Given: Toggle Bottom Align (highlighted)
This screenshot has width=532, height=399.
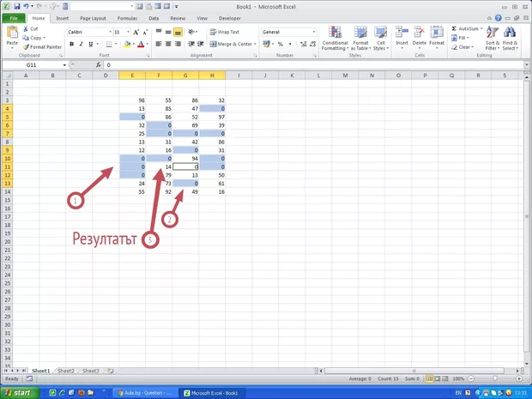Looking at the screenshot, I should (178, 32).
